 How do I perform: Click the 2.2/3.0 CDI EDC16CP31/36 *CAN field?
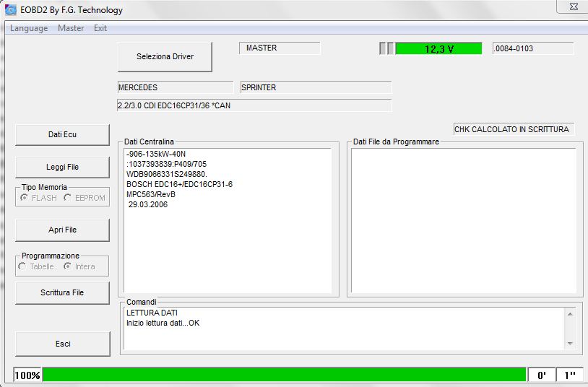[254, 105]
